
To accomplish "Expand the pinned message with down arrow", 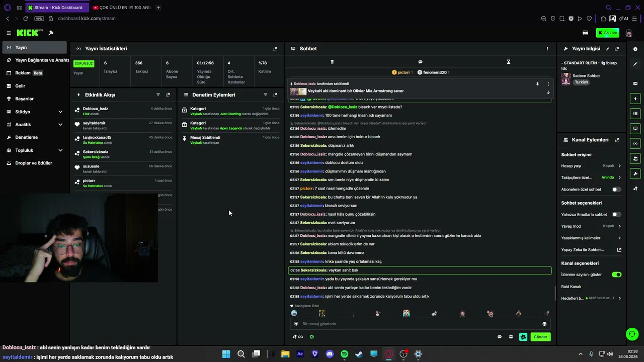I will (x=548, y=93).
